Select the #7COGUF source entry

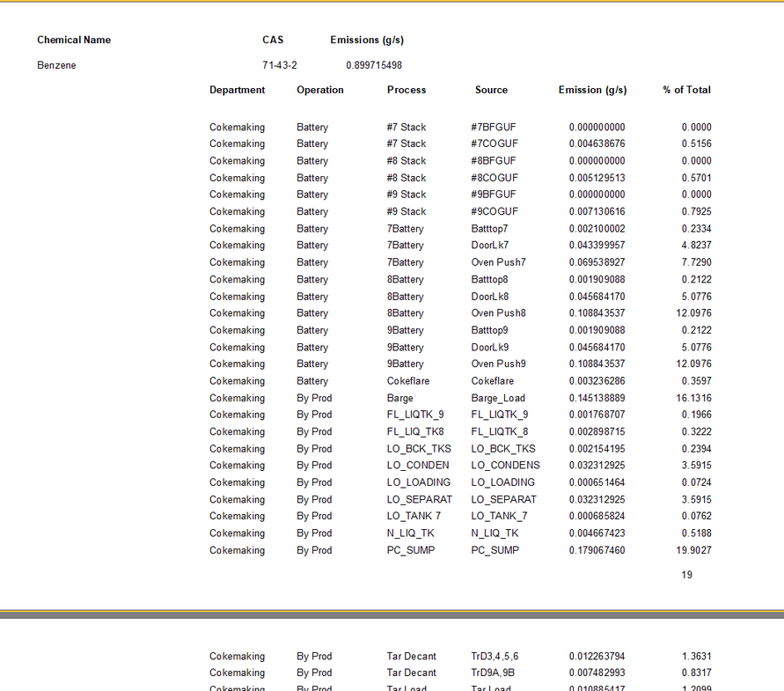click(x=495, y=143)
